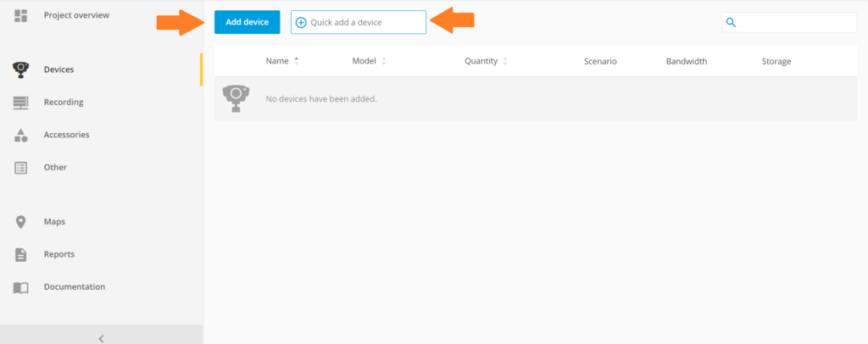Image resolution: width=868 pixels, height=344 pixels.
Task: Click the Other list icon
Action: (x=20, y=168)
